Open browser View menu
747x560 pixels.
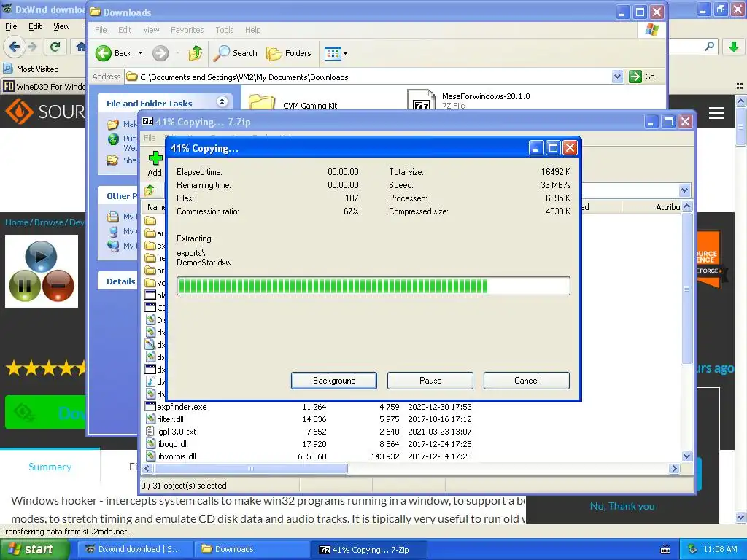pyautogui.click(x=61, y=27)
